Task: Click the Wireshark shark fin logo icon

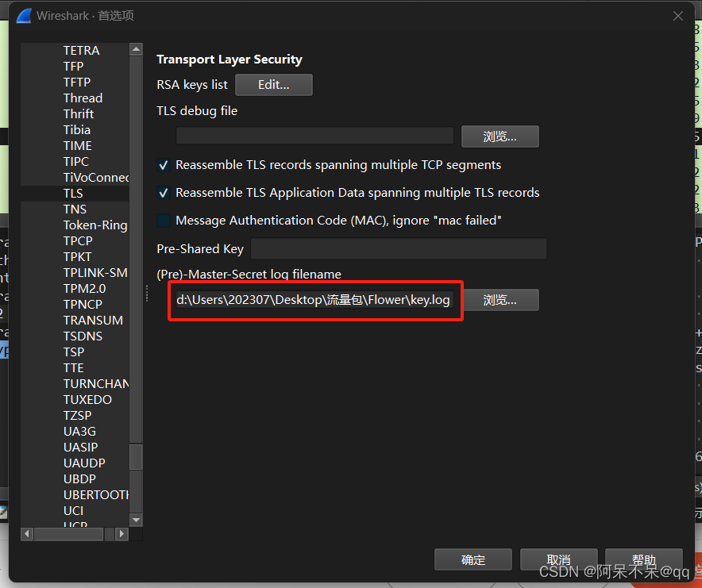Action: 24,16
